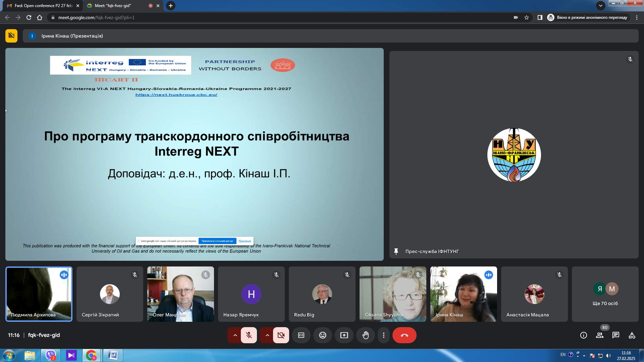Viewport: 644px width, 362px height.
Task: Expand audio settings arrow beside microphone
Action: pyautogui.click(x=235, y=335)
